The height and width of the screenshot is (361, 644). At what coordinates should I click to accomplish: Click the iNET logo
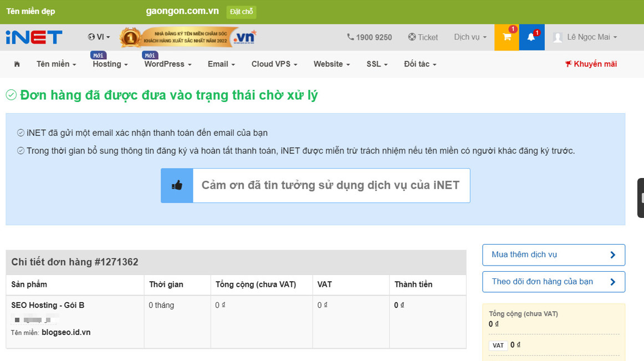point(34,37)
